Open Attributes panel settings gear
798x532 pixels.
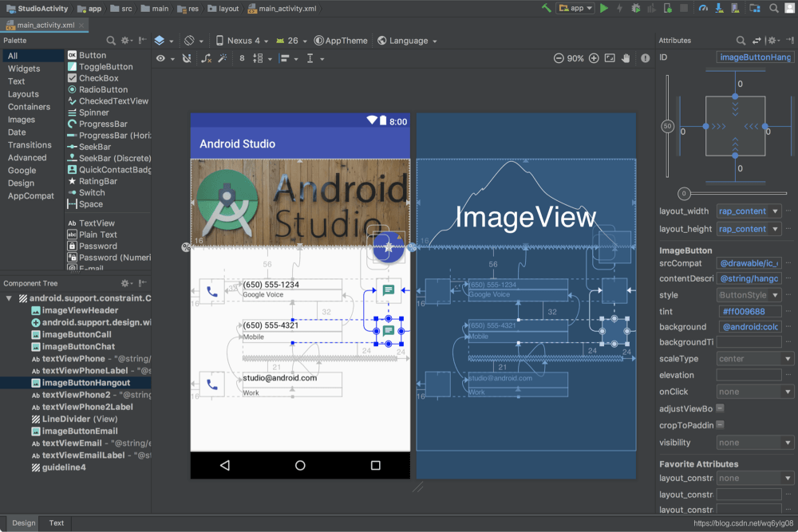point(772,40)
